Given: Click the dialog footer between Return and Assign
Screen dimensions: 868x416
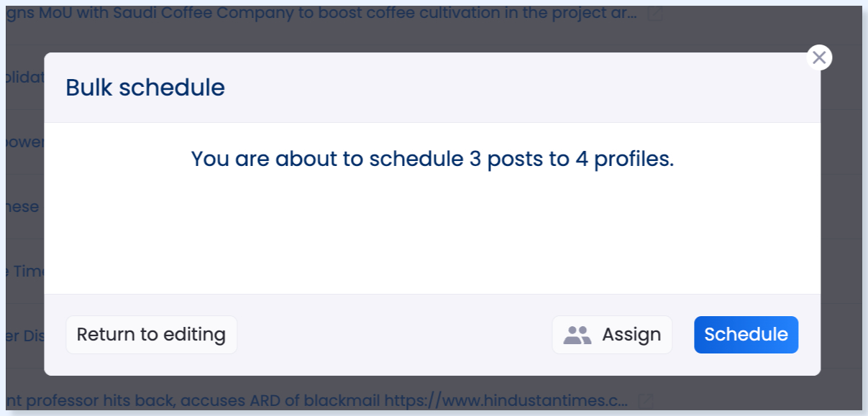Looking at the screenshot, I should (394, 335).
